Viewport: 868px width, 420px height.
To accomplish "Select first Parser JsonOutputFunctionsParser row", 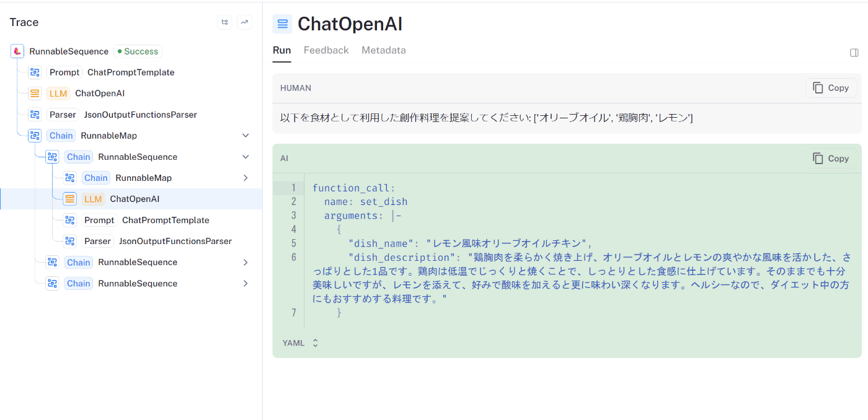I will coord(131,115).
